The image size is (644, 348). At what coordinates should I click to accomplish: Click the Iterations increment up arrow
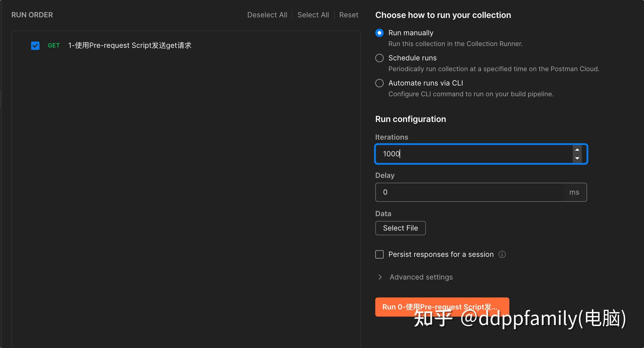click(x=577, y=149)
